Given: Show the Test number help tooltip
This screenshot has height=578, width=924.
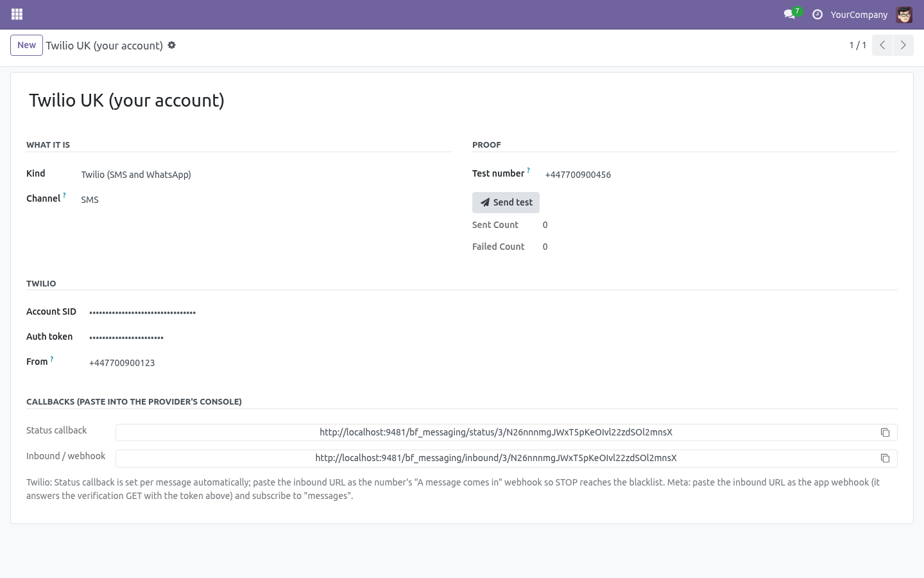Looking at the screenshot, I should [x=528, y=170].
